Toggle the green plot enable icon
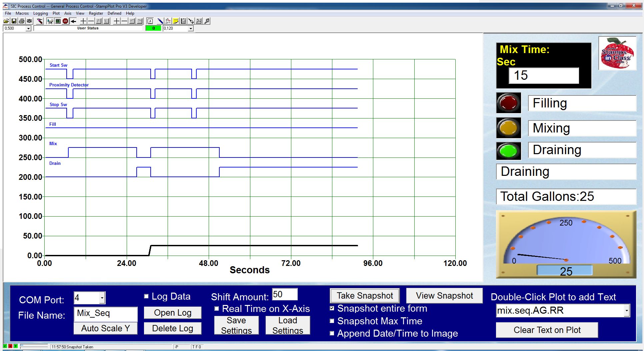Image resolution: width=644 pixels, height=351 pixels. coord(58,21)
